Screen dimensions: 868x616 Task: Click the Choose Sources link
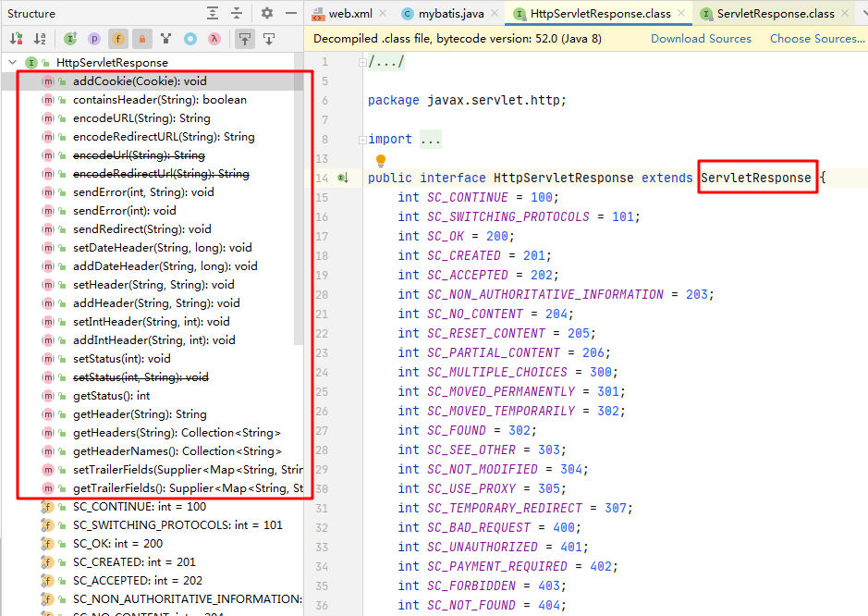(817, 39)
